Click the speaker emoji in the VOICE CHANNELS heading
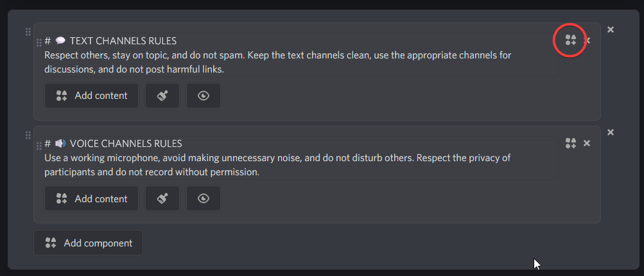644x276 pixels. click(x=60, y=143)
